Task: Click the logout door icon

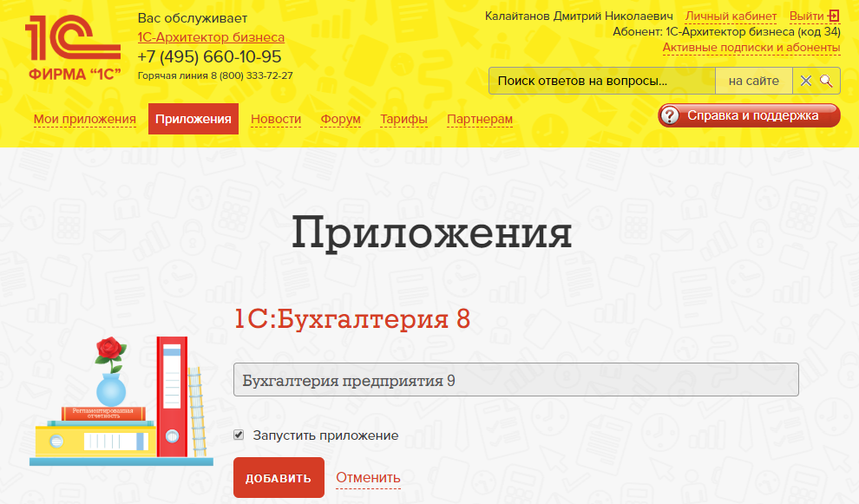Action: tap(834, 16)
